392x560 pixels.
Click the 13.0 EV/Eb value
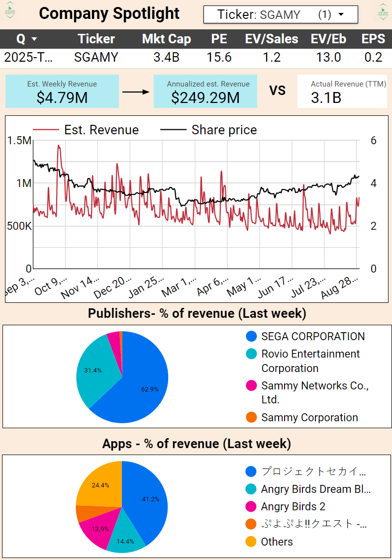(328, 57)
